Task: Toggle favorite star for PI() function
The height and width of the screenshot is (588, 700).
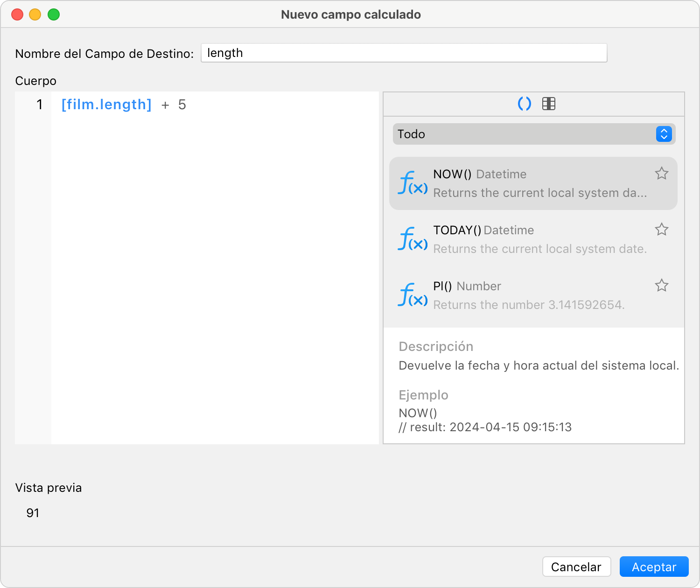Action: (662, 286)
